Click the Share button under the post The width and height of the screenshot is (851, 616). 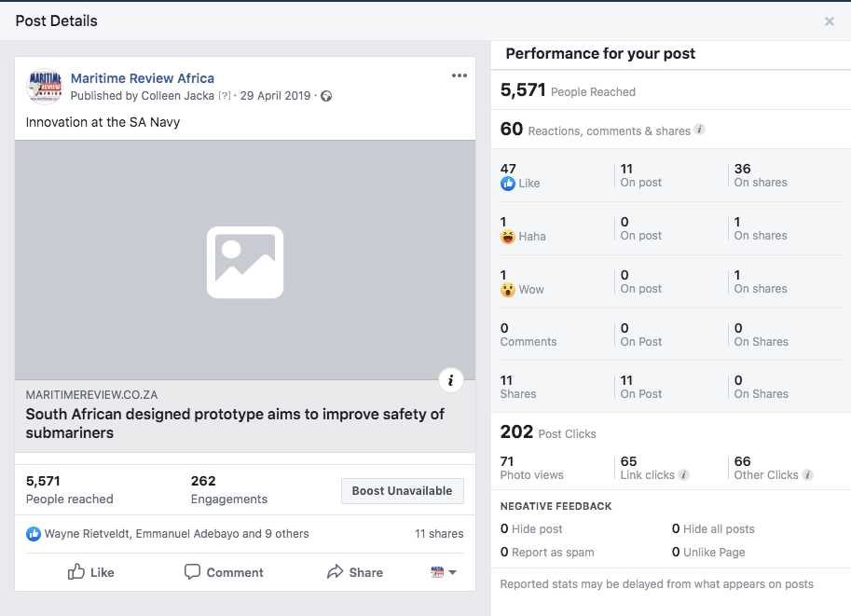[x=355, y=572]
